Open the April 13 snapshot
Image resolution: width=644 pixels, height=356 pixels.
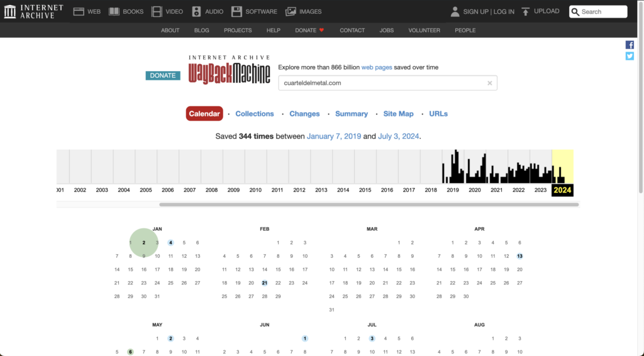click(x=519, y=256)
